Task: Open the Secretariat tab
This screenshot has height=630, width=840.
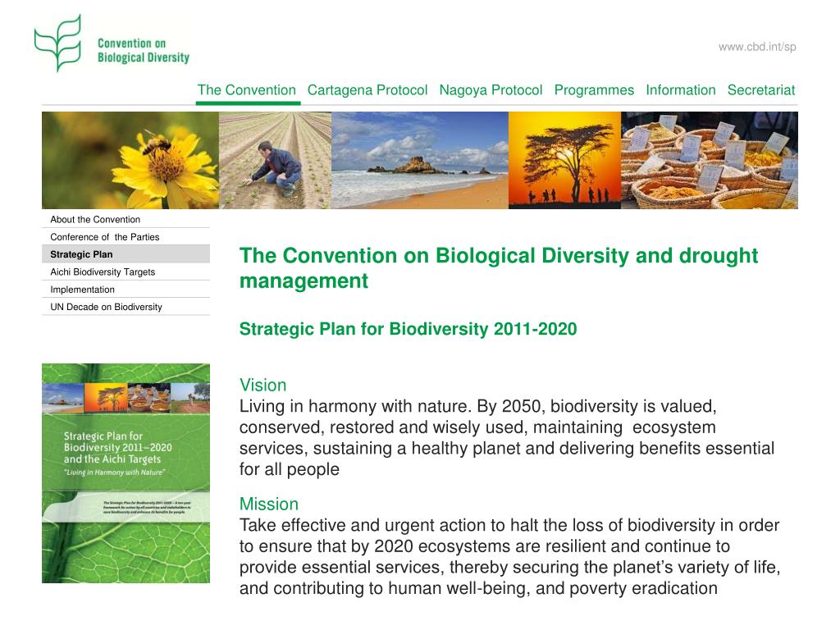Action: pos(761,90)
